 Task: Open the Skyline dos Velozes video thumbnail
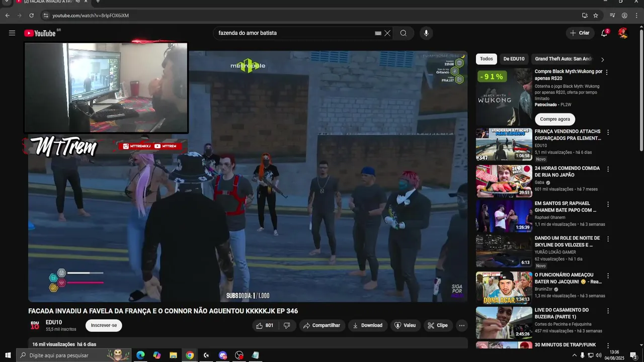tap(504, 251)
